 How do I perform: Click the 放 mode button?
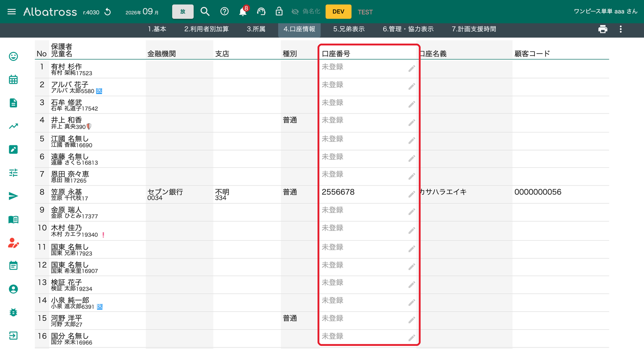click(183, 12)
